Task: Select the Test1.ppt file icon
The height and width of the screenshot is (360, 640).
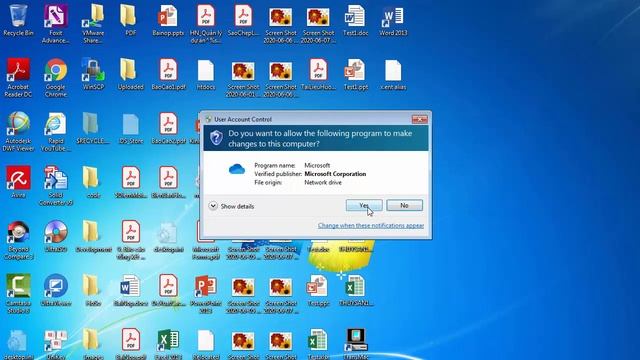Action: (356, 74)
